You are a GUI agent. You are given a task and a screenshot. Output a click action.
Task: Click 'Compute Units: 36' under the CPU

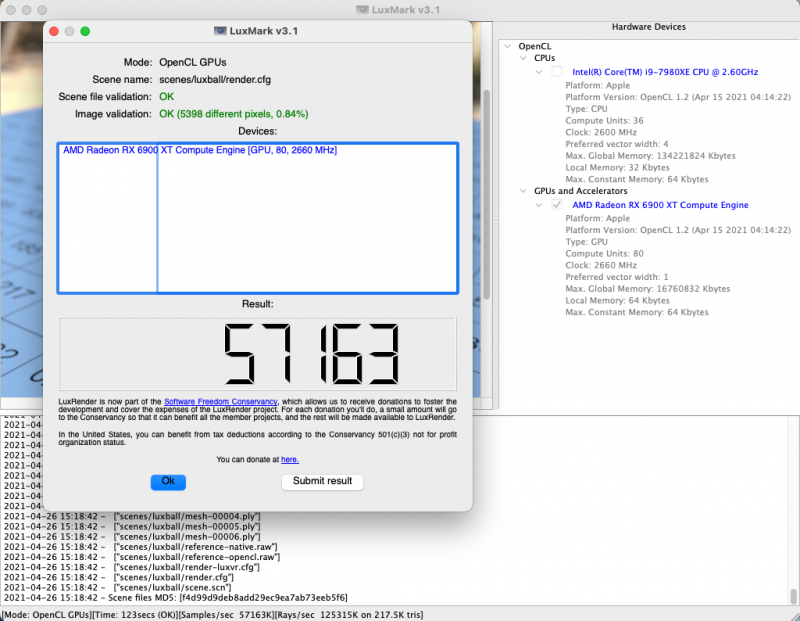604,120
